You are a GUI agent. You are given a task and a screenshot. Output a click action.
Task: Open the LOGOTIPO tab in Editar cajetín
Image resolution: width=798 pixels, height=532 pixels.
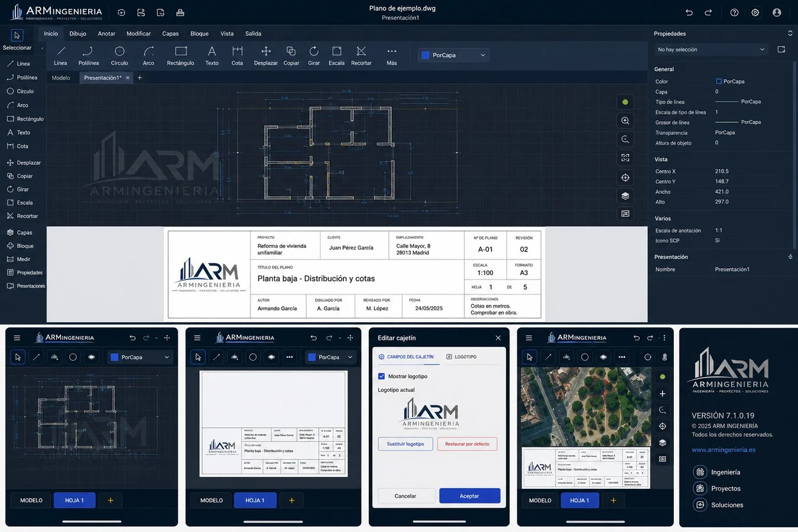click(x=461, y=357)
